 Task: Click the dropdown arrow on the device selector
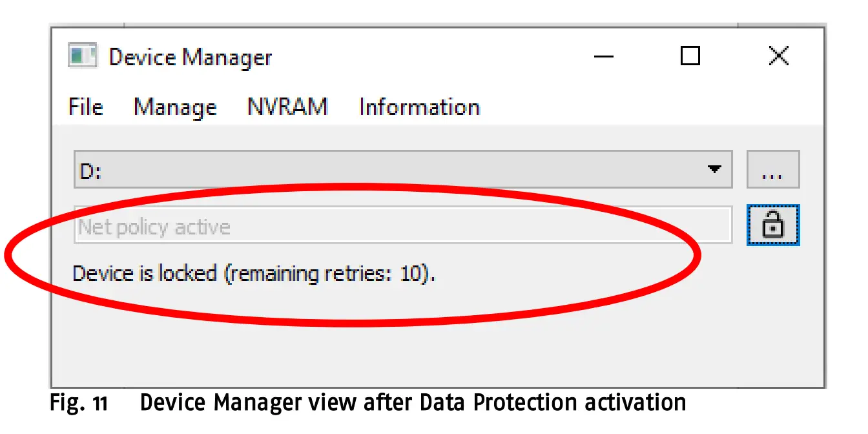pyautogui.click(x=714, y=169)
